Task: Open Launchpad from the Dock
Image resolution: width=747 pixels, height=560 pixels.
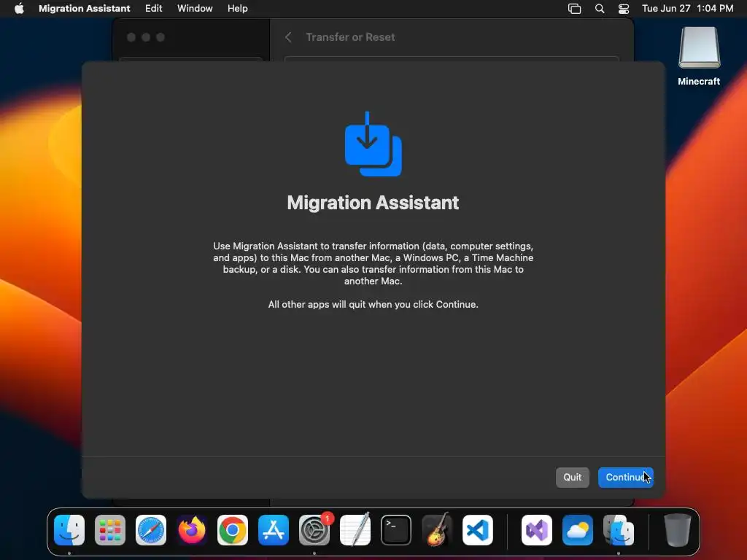Action: coord(110,530)
